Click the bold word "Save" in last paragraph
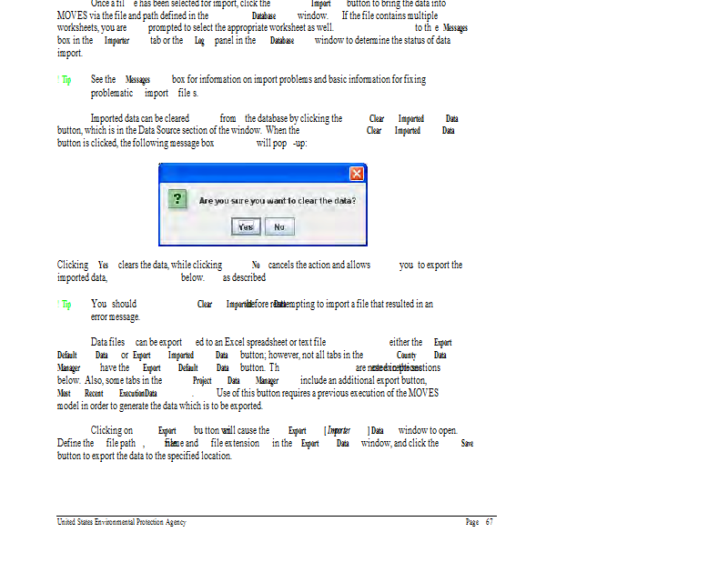This screenshot has width=728, height=562. (x=467, y=444)
